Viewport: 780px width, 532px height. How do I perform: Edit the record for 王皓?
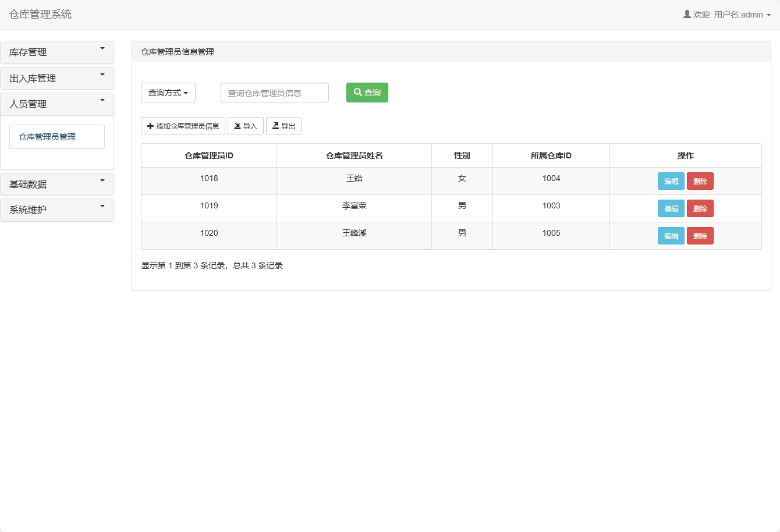tap(671, 181)
